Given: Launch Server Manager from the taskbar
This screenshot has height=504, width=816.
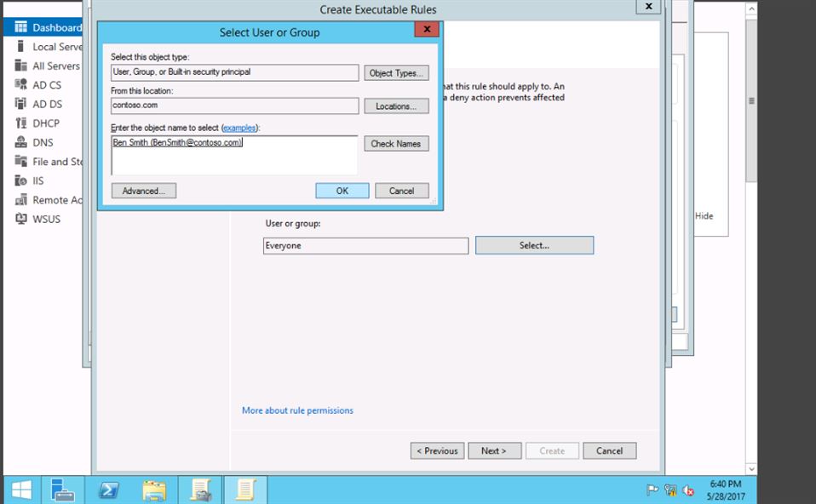Looking at the screenshot, I should point(62,490).
